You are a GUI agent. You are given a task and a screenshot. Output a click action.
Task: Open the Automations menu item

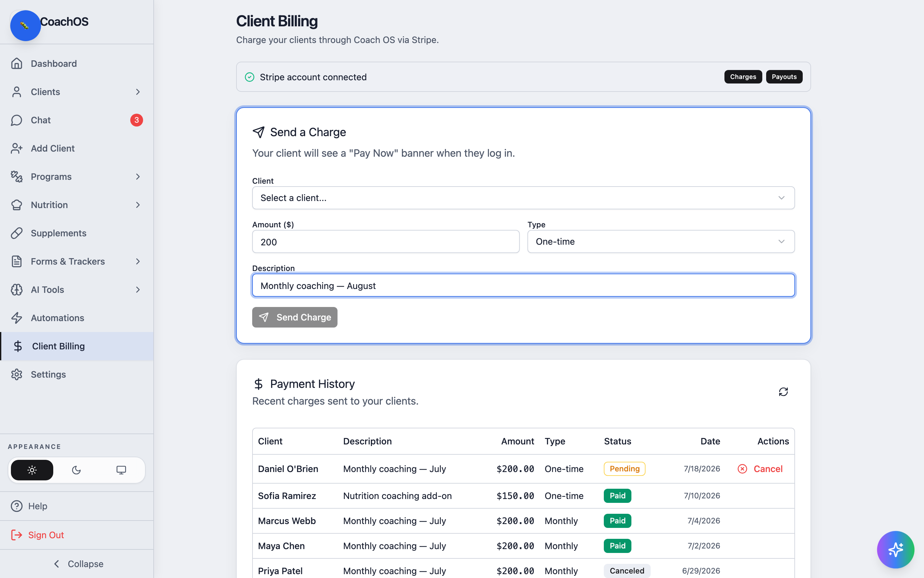pyautogui.click(x=77, y=318)
